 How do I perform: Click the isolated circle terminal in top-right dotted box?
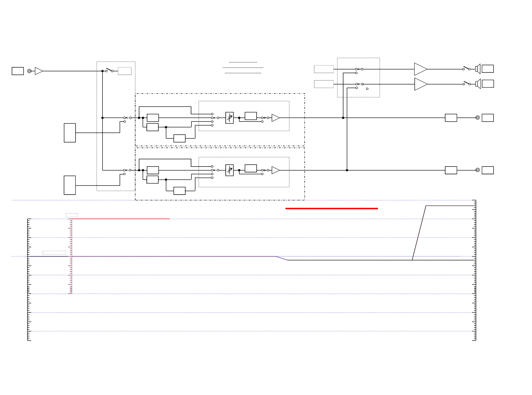tap(367, 89)
